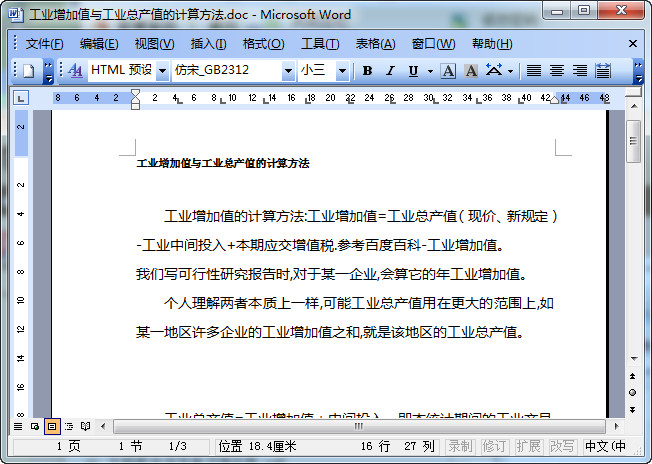
Task: Open the Styles and Formatting pane icon
Action: [75, 71]
